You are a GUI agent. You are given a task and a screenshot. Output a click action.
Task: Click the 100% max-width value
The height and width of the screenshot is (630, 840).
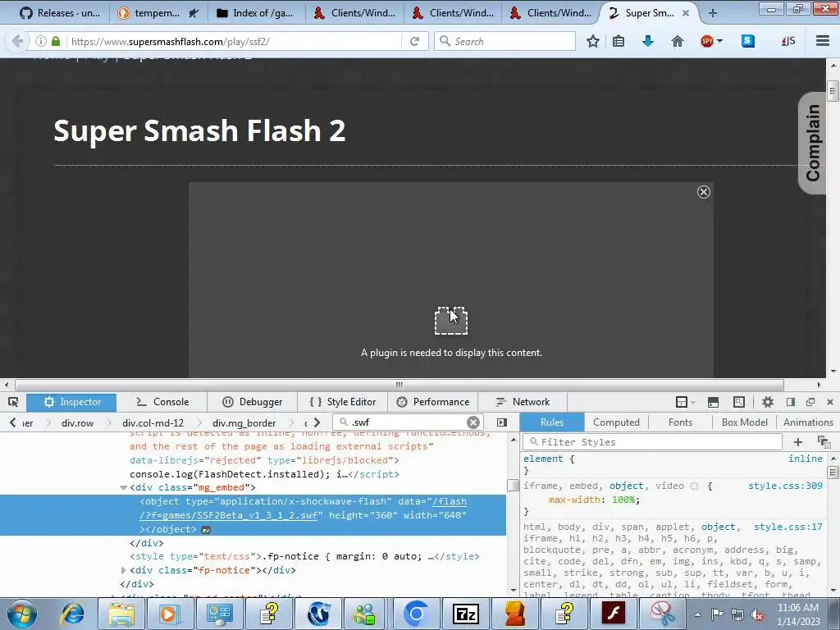[x=623, y=500]
